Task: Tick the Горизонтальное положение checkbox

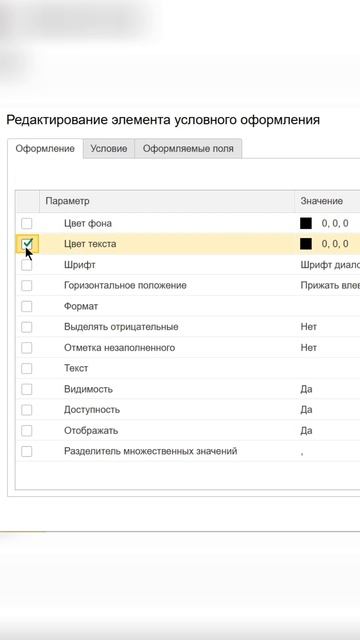Action: pyautogui.click(x=27, y=285)
